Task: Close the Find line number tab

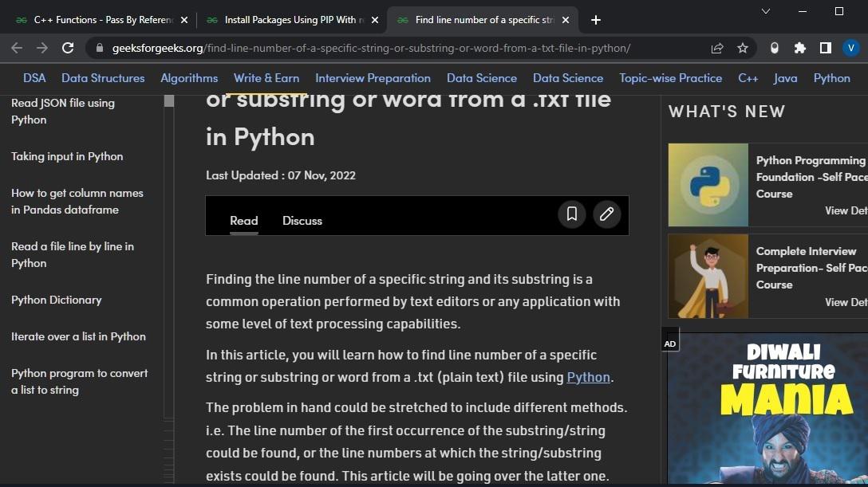Action: coord(565,20)
